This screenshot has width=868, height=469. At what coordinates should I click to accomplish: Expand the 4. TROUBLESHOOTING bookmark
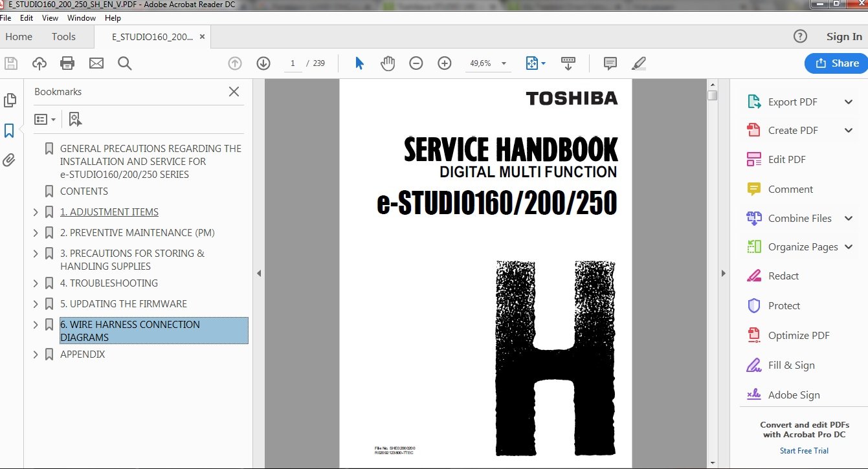click(x=36, y=283)
